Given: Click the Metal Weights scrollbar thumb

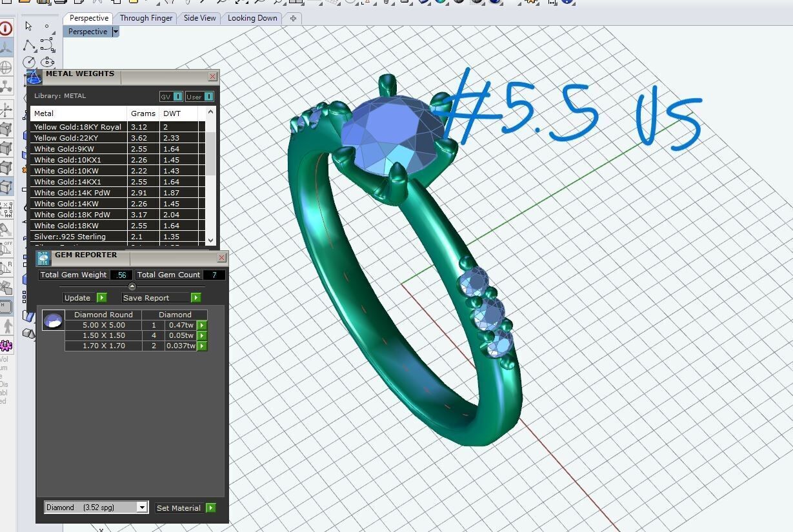Looking at the screenshot, I should [210, 153].
